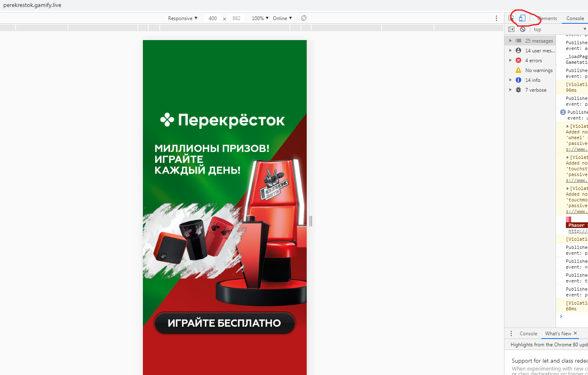Expand the 'touchmove' violation console entry
The height and width of the screenshot is (375, 588).
(568, 188)
